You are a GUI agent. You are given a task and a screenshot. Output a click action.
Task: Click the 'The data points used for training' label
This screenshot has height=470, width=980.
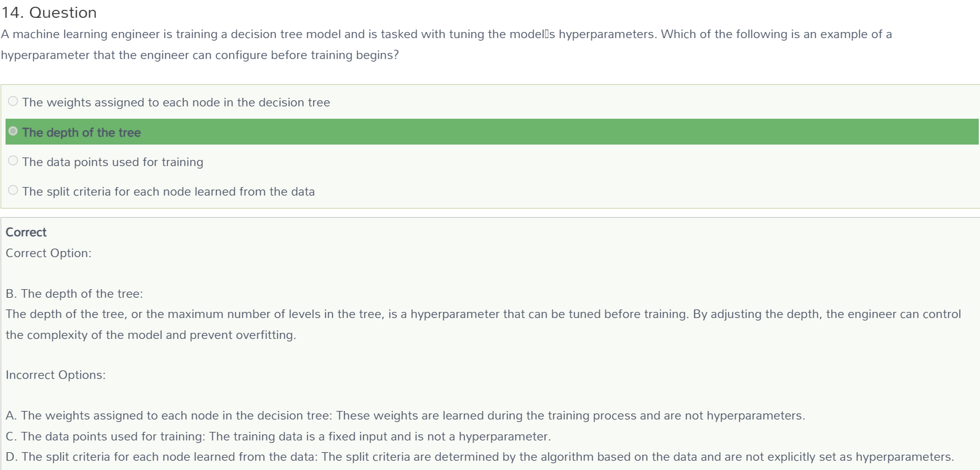(113, 162)
